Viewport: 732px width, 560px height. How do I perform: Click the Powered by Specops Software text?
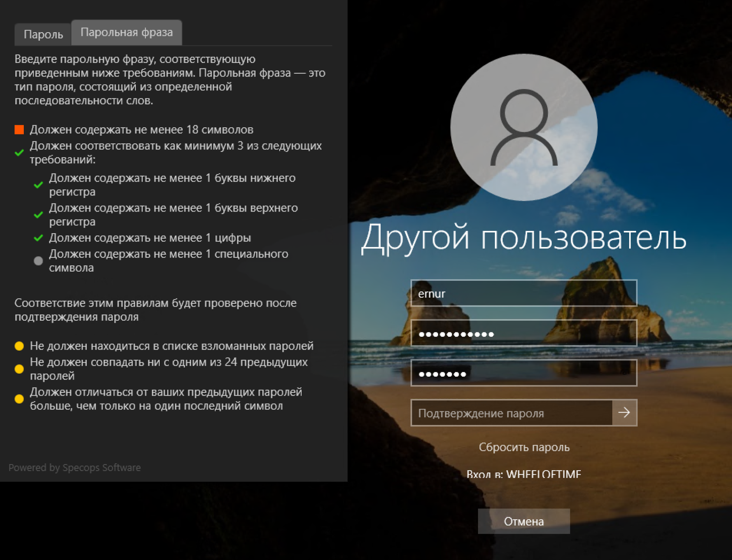coord(75,468)
